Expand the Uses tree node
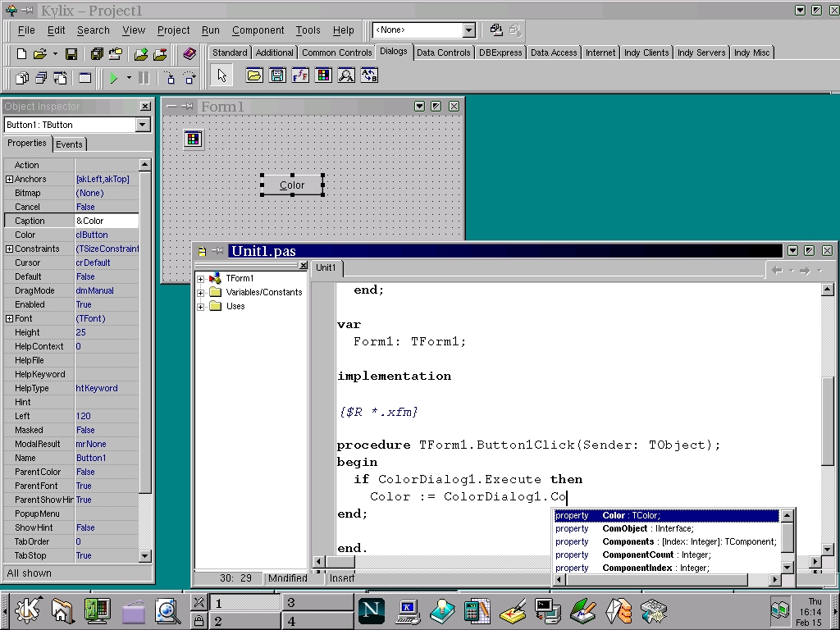Screen dimensions: 840x630 pos(200,307)
